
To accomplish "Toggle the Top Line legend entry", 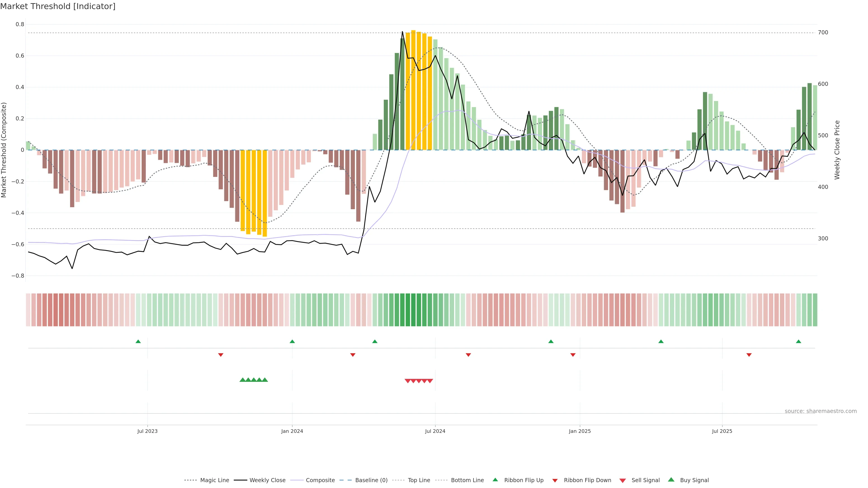I will (419, 480).
